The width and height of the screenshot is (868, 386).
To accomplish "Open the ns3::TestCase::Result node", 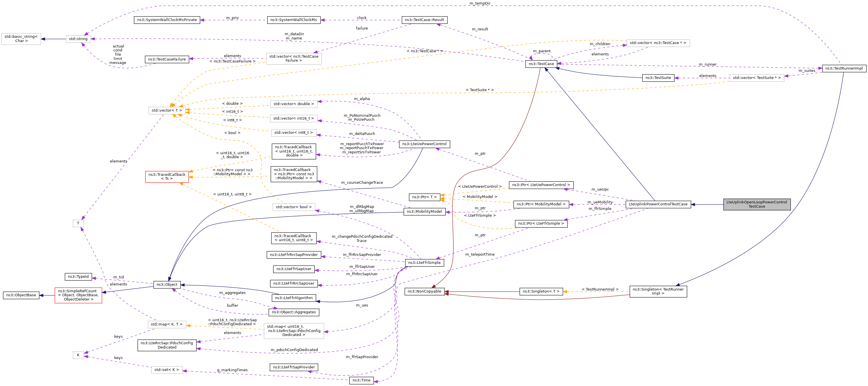I will tap(424, 20).
